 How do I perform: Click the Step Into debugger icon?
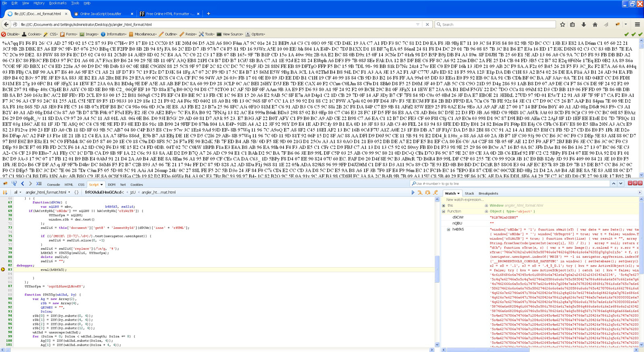coord(420,192)
